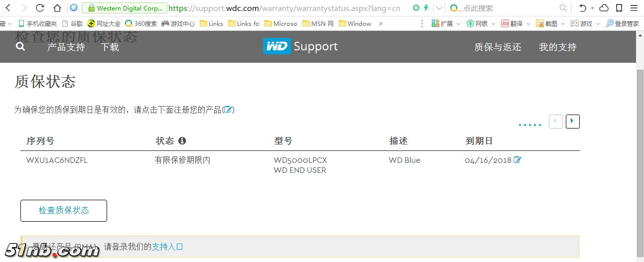
Task: Click the WD Support logo
Action: click(x=300, y=46)
